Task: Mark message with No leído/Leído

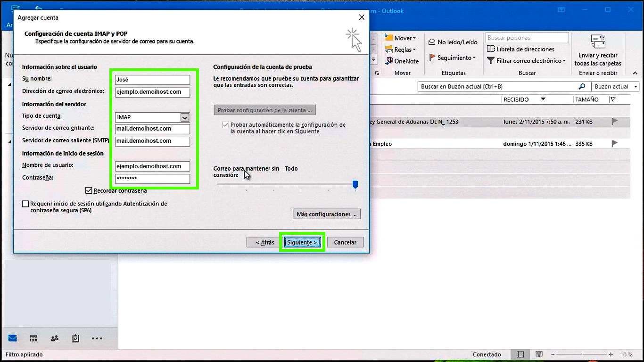Action: [x=453, y=42]
